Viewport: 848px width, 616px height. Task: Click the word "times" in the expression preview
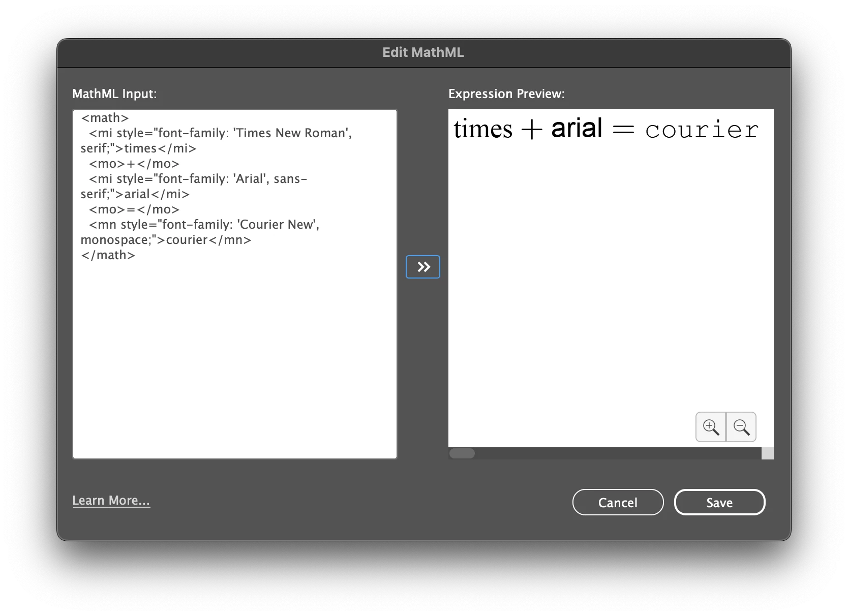pos(483,128)
